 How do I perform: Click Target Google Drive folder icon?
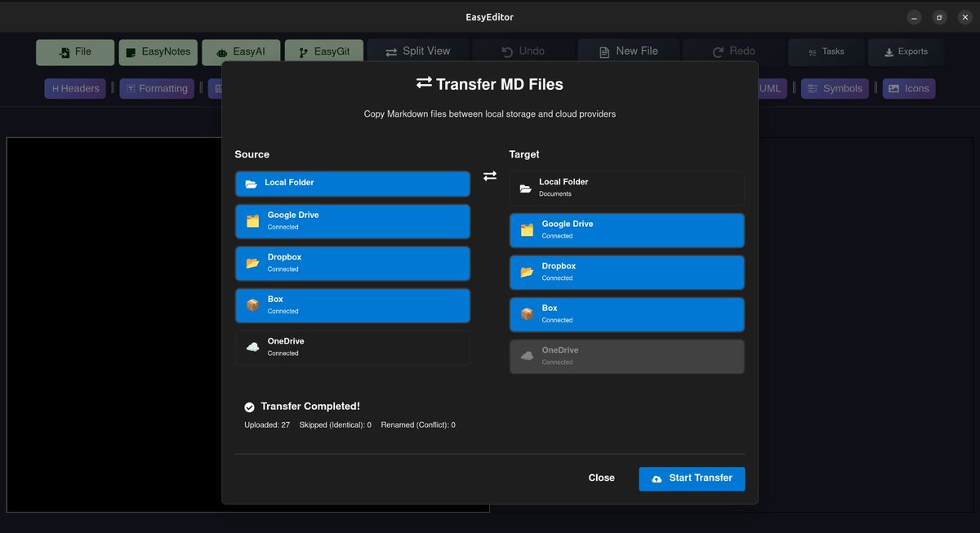(527, 230)
